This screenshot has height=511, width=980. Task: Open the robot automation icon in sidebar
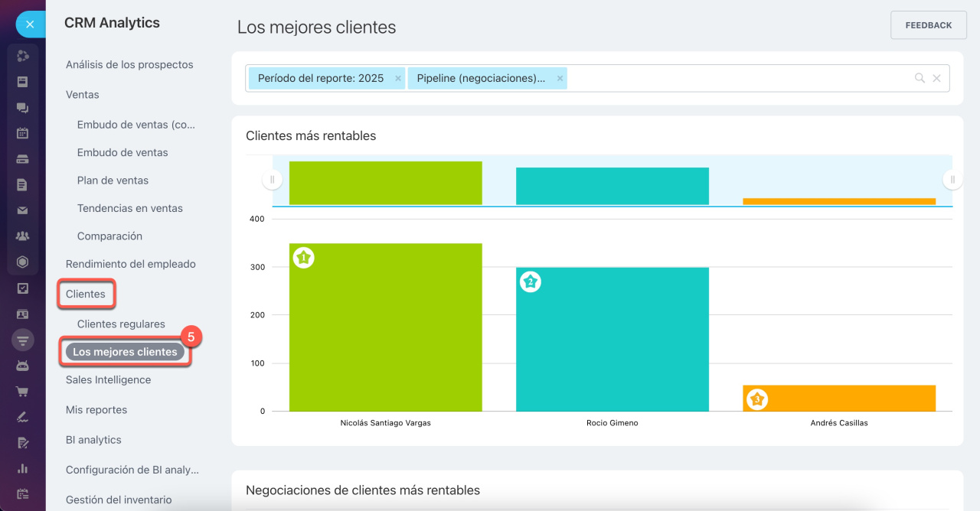pyautogui.click(x=22, y=366)
